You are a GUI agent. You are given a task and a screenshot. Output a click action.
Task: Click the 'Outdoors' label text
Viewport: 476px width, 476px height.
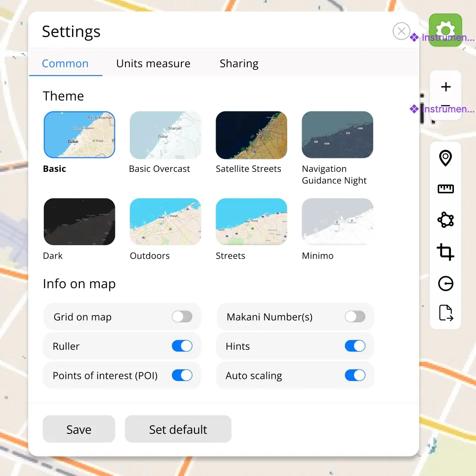[150, 256]
